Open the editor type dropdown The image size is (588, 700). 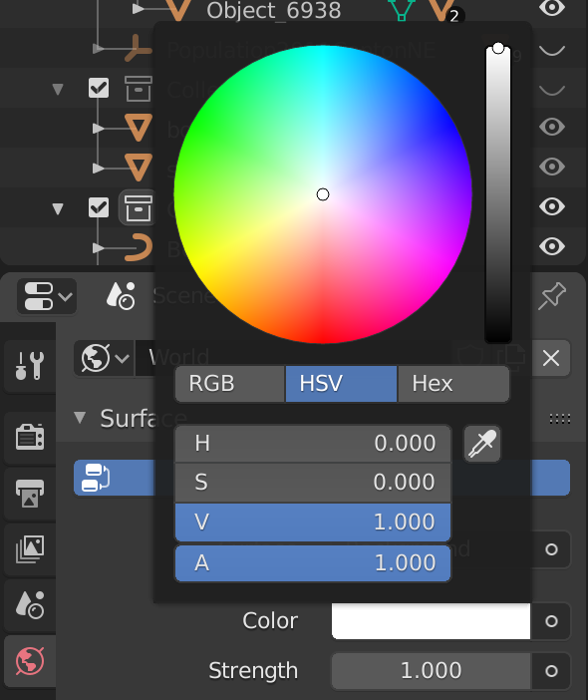pyautogui.click(x=47, y=296)
